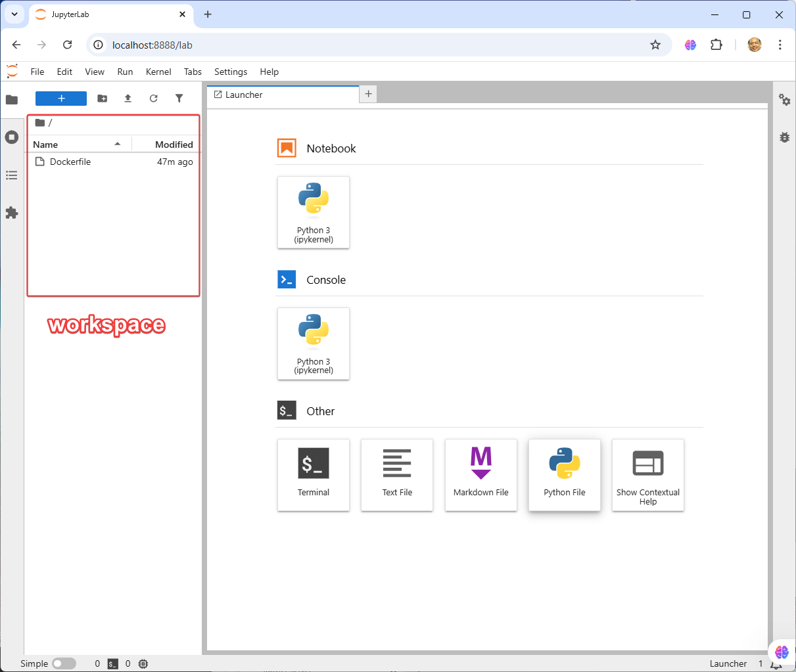The height and width of the screenshot is (672, 796).
Task: Toggle Simple interface mode switch
Action: pyautogui.click(x=64, y=663)
